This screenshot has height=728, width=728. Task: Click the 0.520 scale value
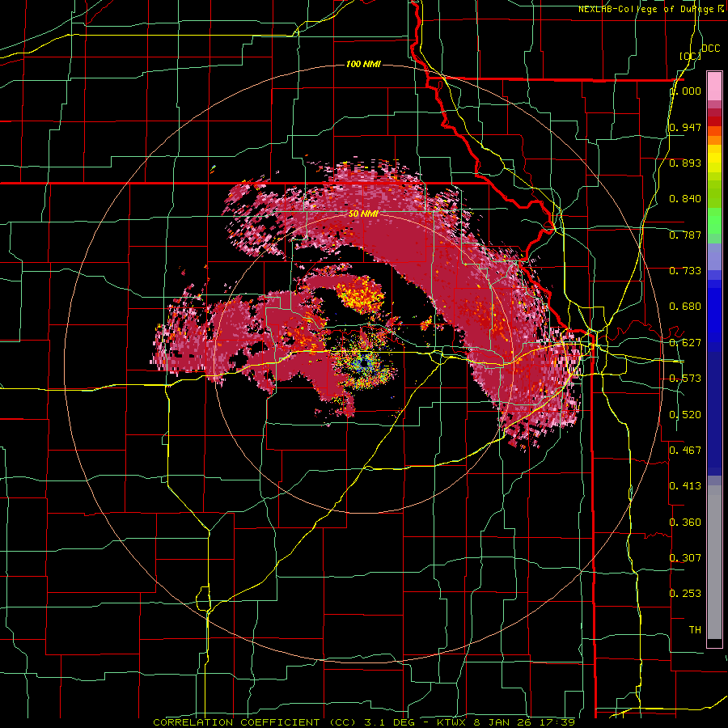point(685,414)
